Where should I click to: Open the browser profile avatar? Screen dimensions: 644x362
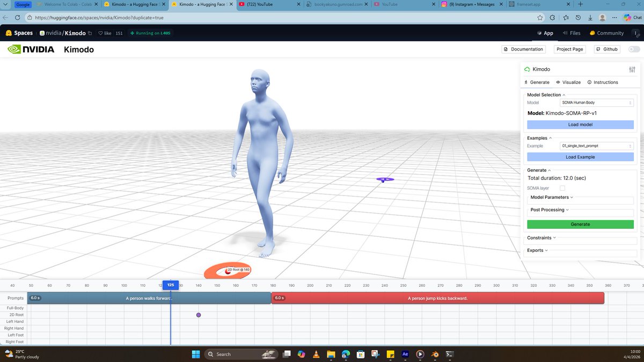(603, 17)
